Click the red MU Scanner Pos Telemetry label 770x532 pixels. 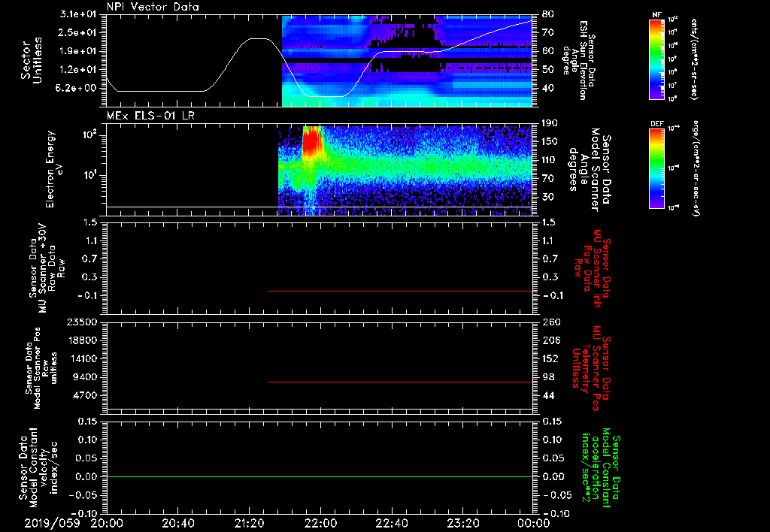tap(591, 368)
